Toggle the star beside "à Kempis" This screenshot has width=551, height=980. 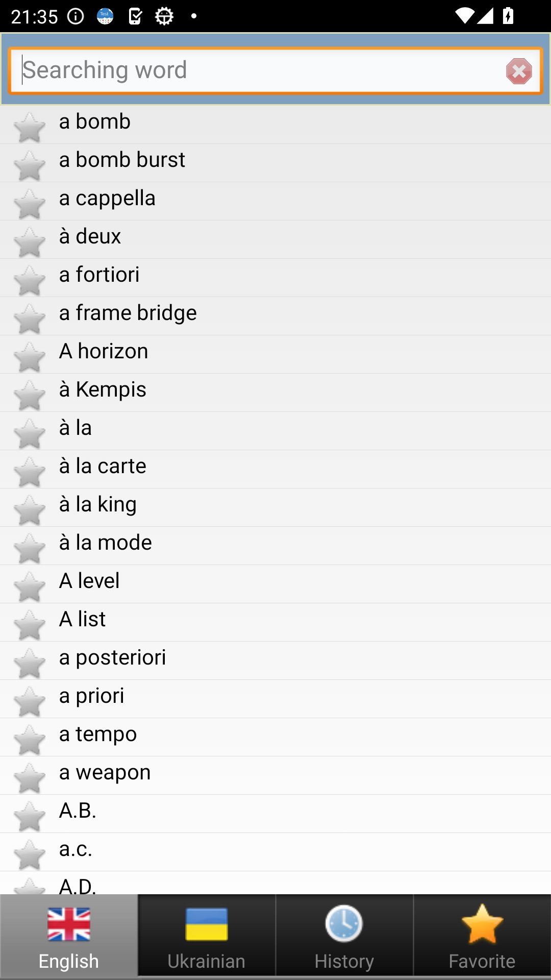(30, 395)
